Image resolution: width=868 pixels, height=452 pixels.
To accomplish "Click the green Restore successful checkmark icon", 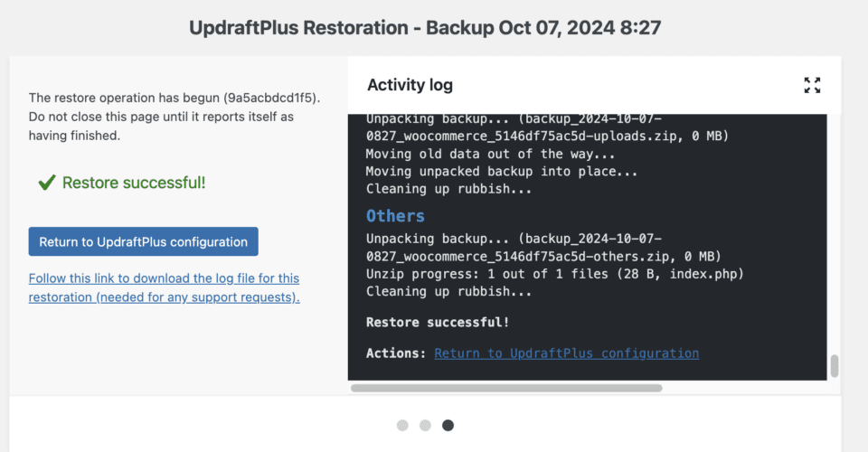I will pos(47,182).
